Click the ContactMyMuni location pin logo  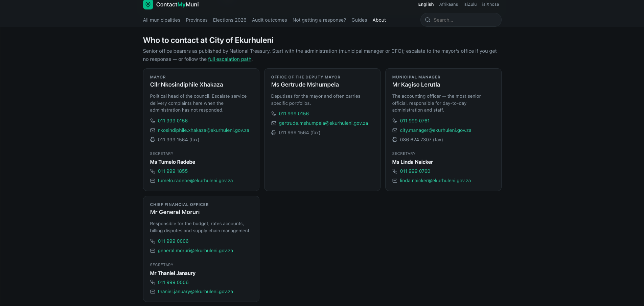point(148,4)
